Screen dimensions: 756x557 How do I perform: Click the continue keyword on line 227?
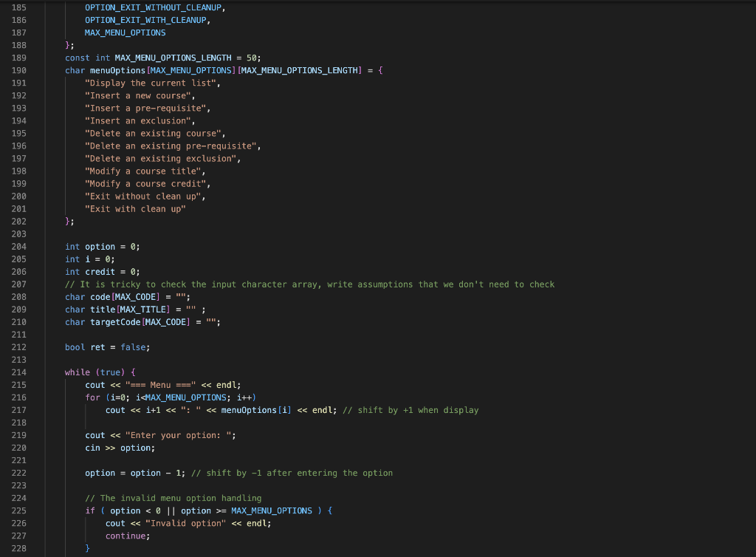pyautogui.click(x=126, y=536)
